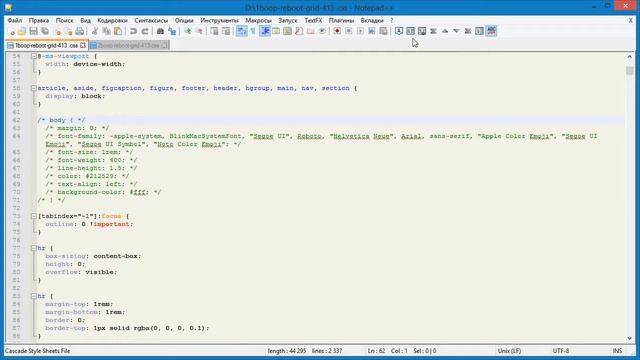This screenshot has height=360, width=640.
Task: Click the Close All documents toolbar icon
Action: (x=68, y=31)
